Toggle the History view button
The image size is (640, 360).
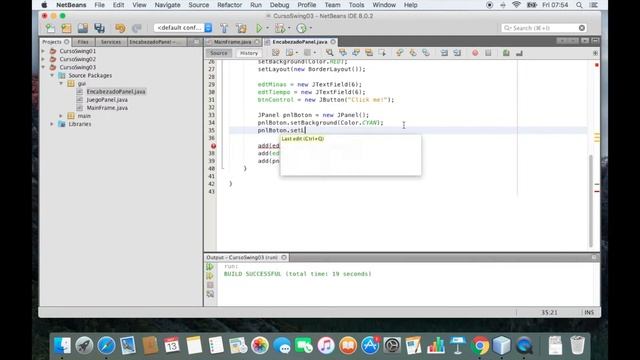[x=249, y=53]
